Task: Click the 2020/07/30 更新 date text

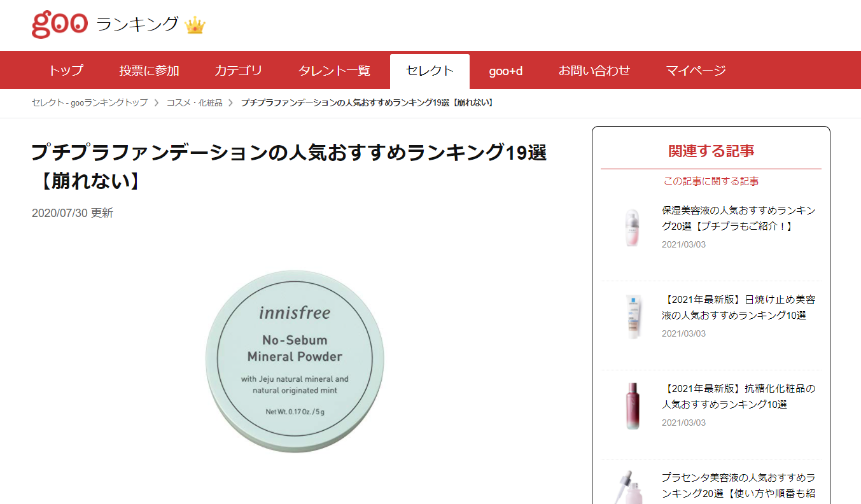Action: coord(73,213)
